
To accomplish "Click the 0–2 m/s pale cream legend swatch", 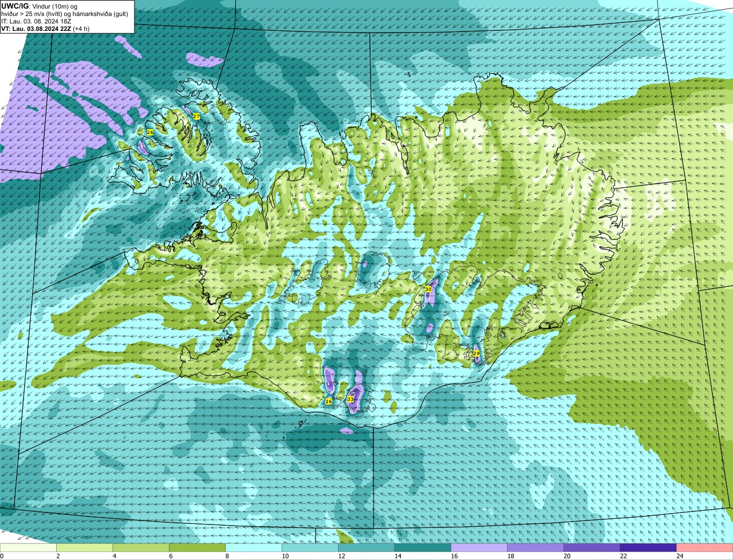I will (x=28, y=548).
